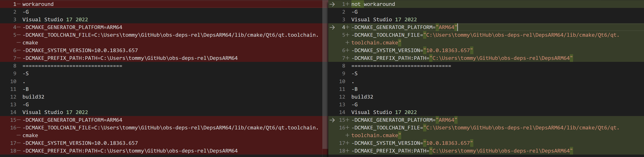Screen dimensions: 644x157
Task: Click "Visual Studio 17 2022" on original line 3
Action: 55,19
